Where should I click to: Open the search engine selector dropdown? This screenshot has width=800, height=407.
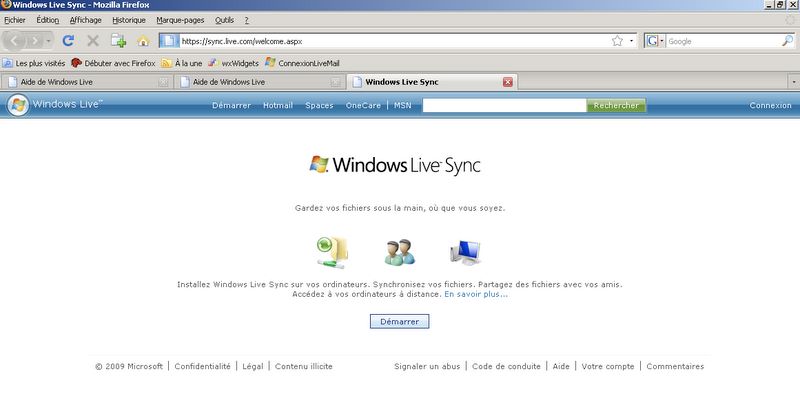655,41
